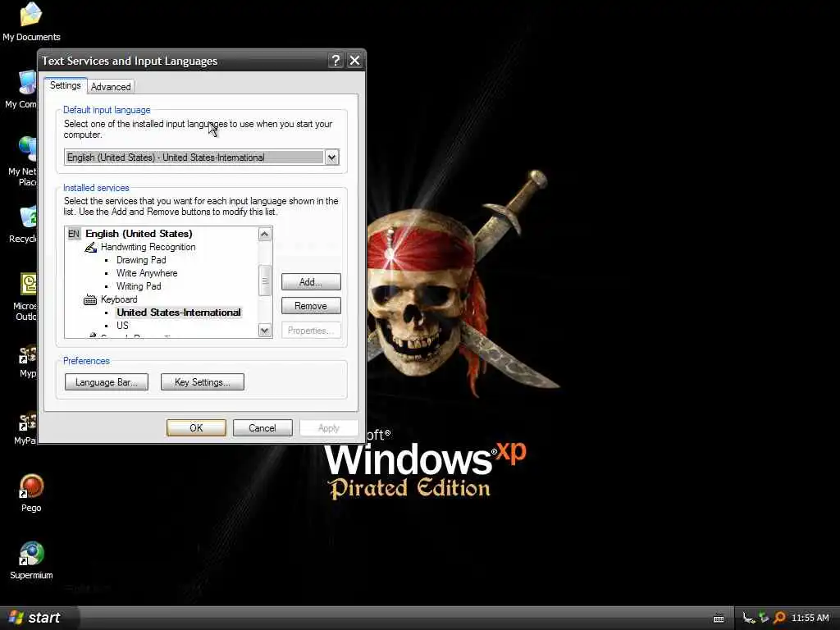
Task: Select the Handwriting Recognition tree node
Action: pos(148,247)
